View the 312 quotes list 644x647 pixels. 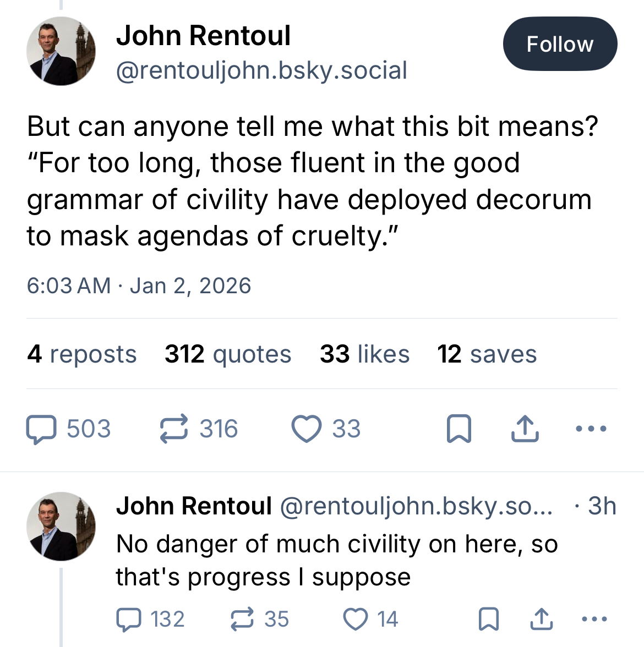click(x=228, y=354)
